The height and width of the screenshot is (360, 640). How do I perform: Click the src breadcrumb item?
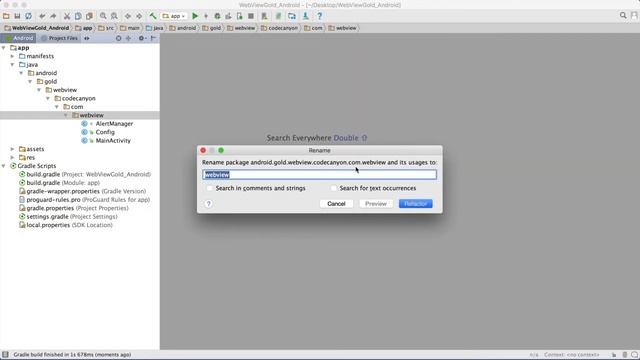pos(106,28)
